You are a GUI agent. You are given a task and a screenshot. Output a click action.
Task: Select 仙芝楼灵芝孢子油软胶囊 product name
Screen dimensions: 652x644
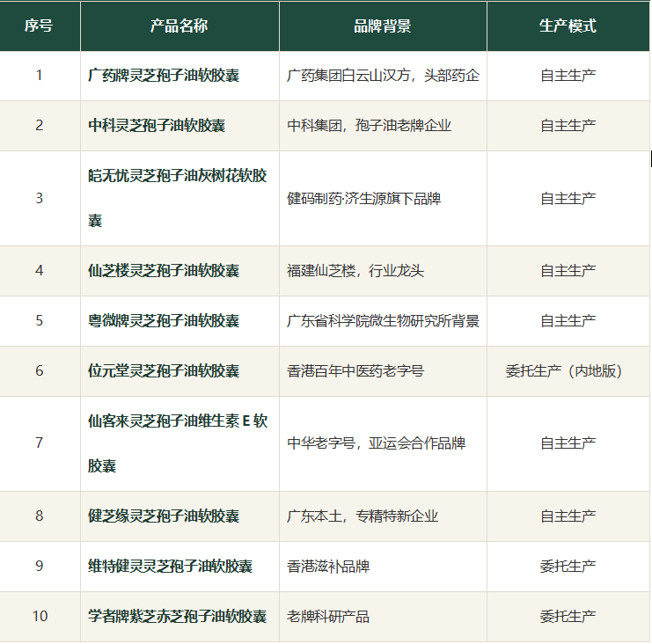(x=164, y=271)
